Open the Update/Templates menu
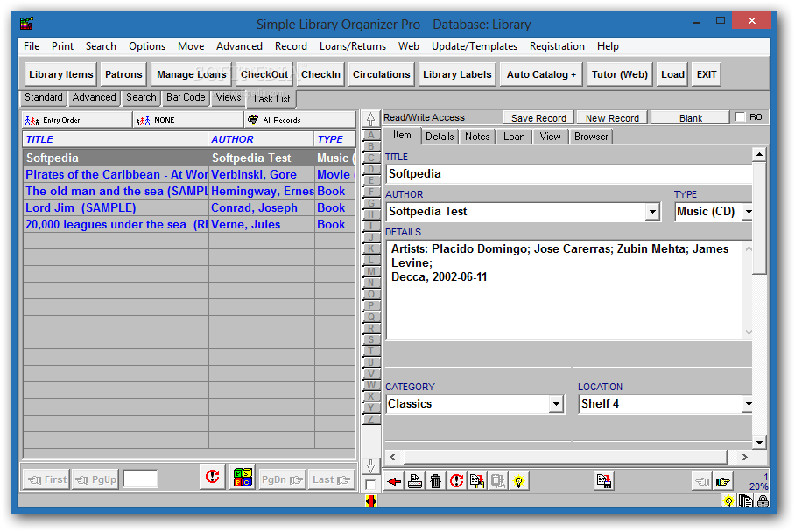Screen dimensions: 795x532 475,46
